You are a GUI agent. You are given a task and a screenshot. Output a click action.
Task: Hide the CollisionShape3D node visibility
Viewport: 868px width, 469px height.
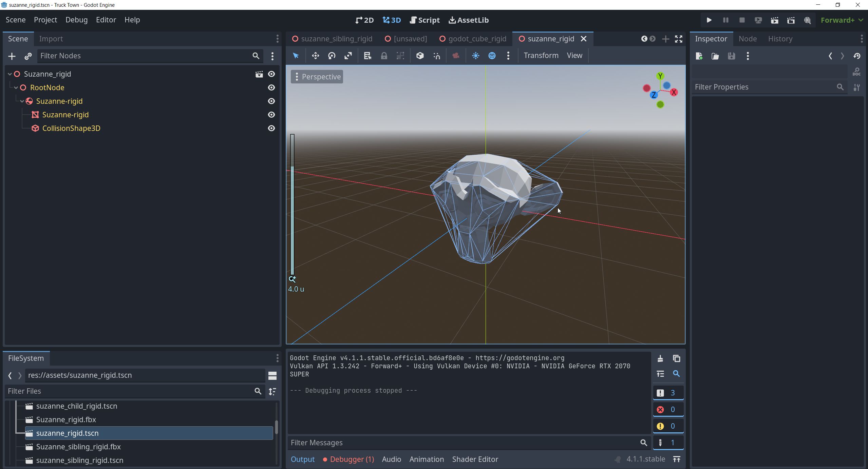click(271, 128)
